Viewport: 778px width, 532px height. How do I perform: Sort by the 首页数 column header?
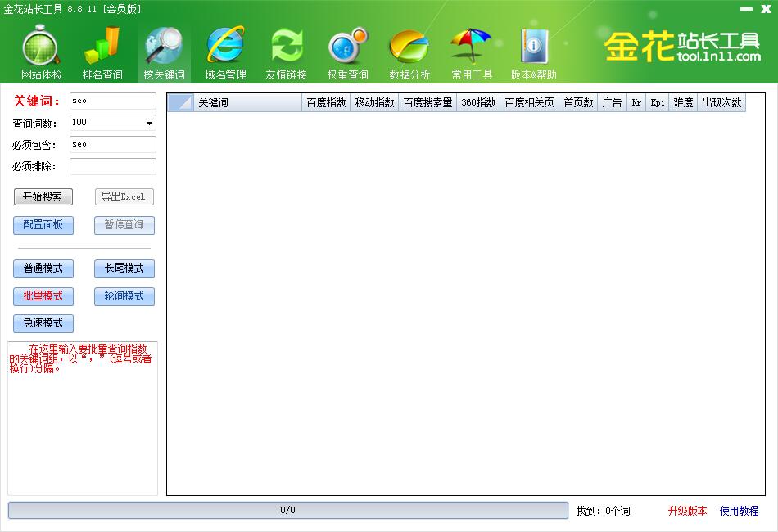coord(578,102)
